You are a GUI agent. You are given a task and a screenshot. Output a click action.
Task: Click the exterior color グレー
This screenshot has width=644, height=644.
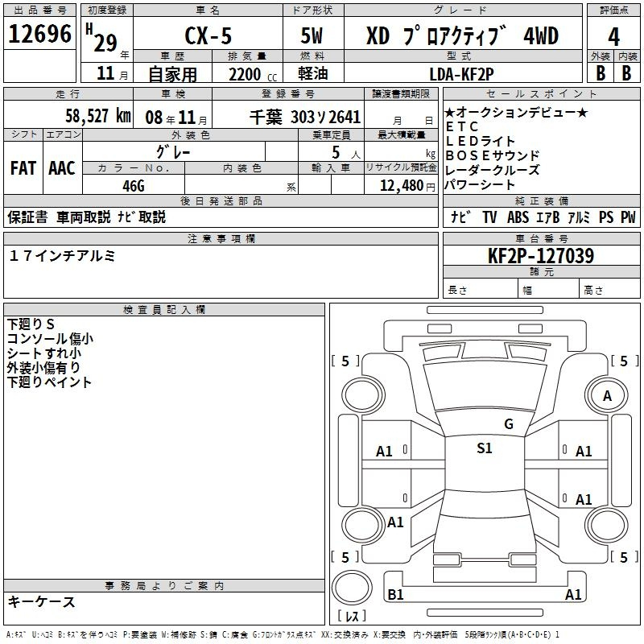point(173,152)
